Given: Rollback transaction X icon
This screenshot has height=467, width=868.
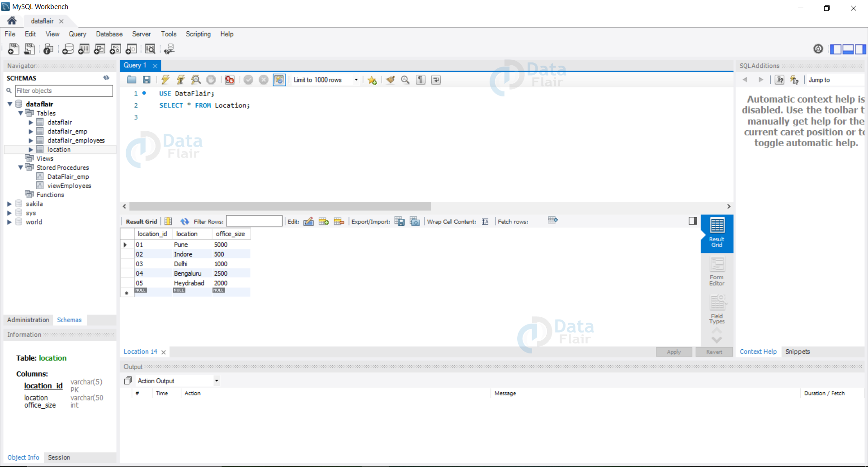Looking at the screenshot, I should click(264, 80).
